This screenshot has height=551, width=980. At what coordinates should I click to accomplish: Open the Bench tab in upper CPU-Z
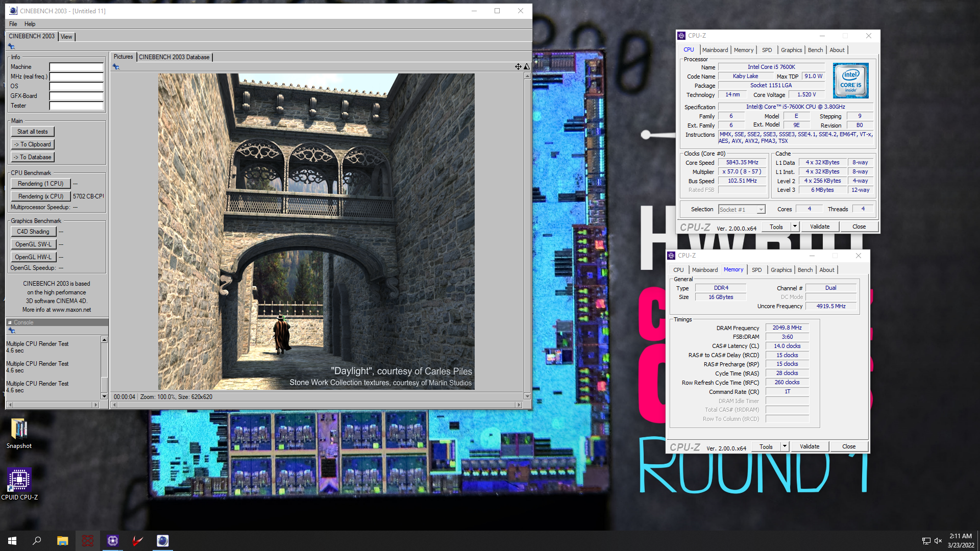click(815, 50)
